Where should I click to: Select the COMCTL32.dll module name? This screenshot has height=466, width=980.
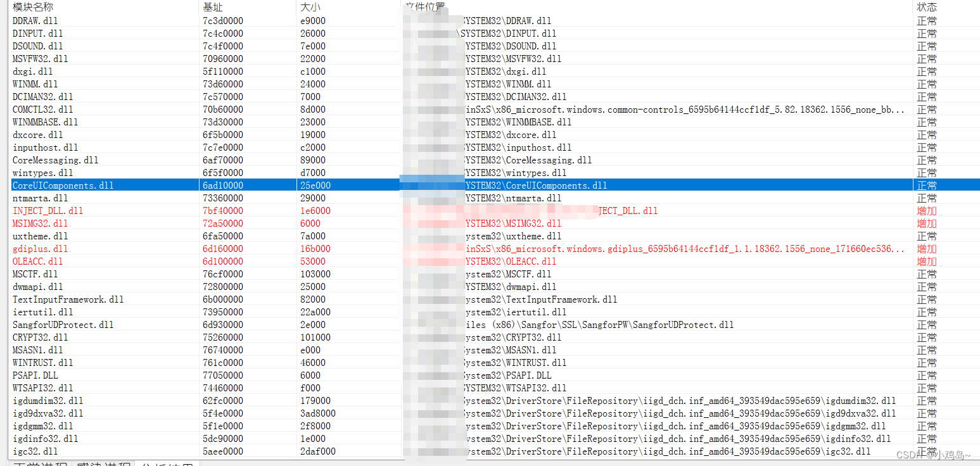click(x=42, y=109)
